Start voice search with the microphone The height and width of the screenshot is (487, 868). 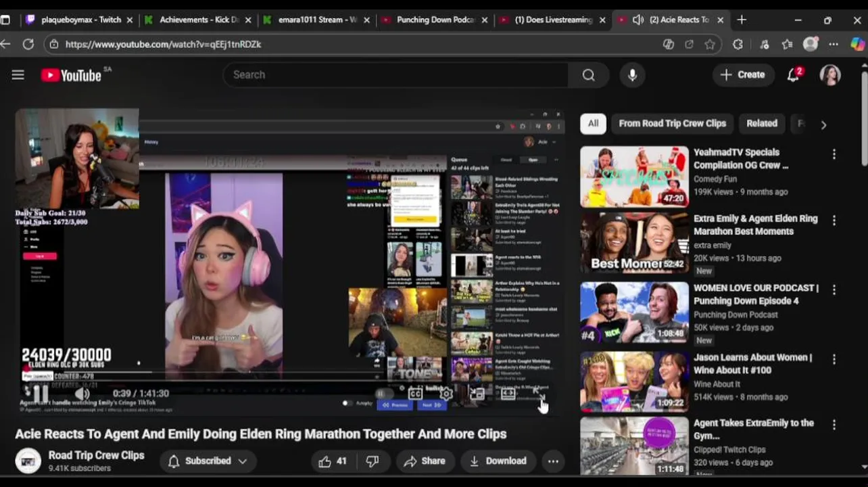click(x=632, y=75)
